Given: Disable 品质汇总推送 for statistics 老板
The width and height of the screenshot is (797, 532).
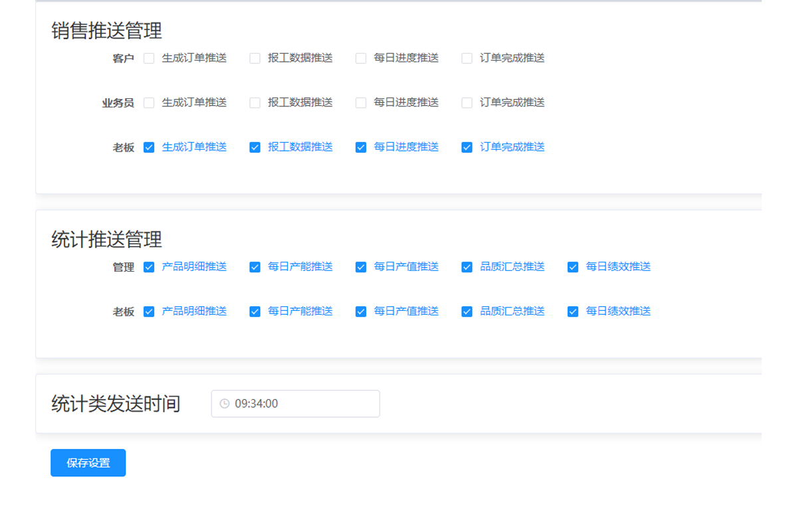Looking at the screenshot, I should [467, 311].
